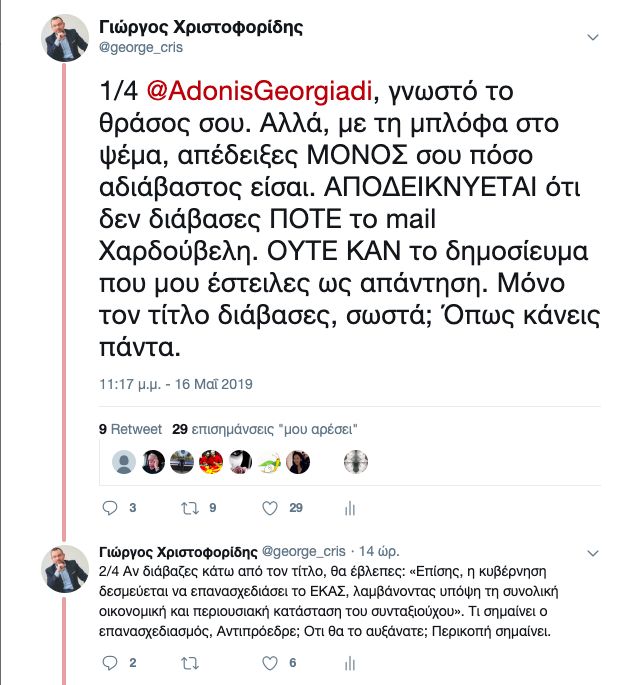Retweet the 1/4 tweet

pos(188,509)
